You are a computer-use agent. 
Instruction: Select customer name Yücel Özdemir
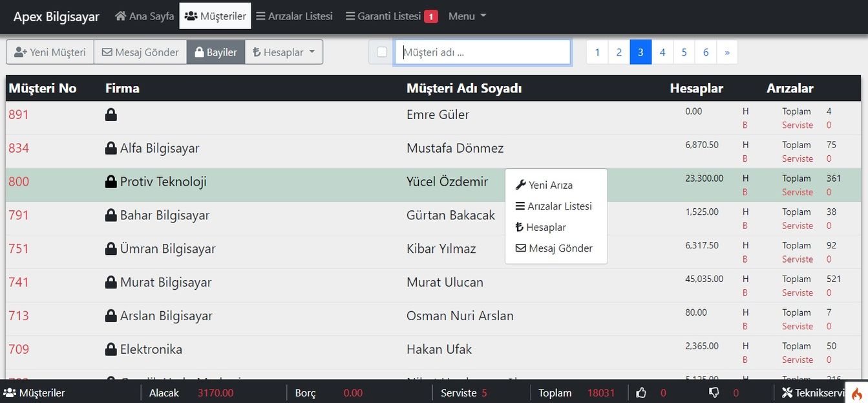[x=447, y=182]
